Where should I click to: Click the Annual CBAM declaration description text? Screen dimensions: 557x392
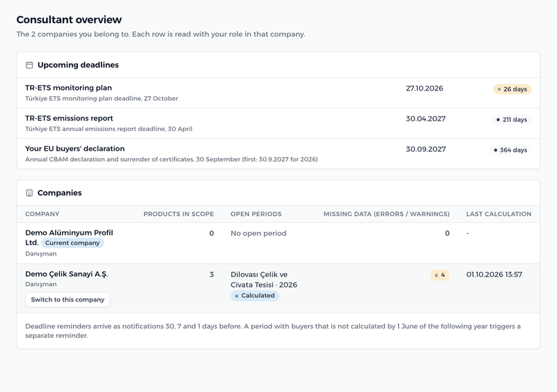coord(171,159)
